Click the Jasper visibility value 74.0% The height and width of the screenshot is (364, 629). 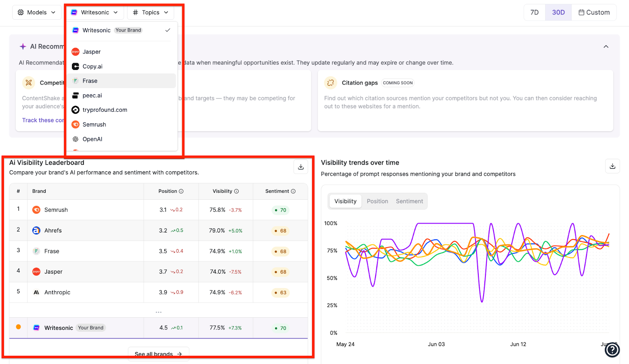(x=217, y=272)
